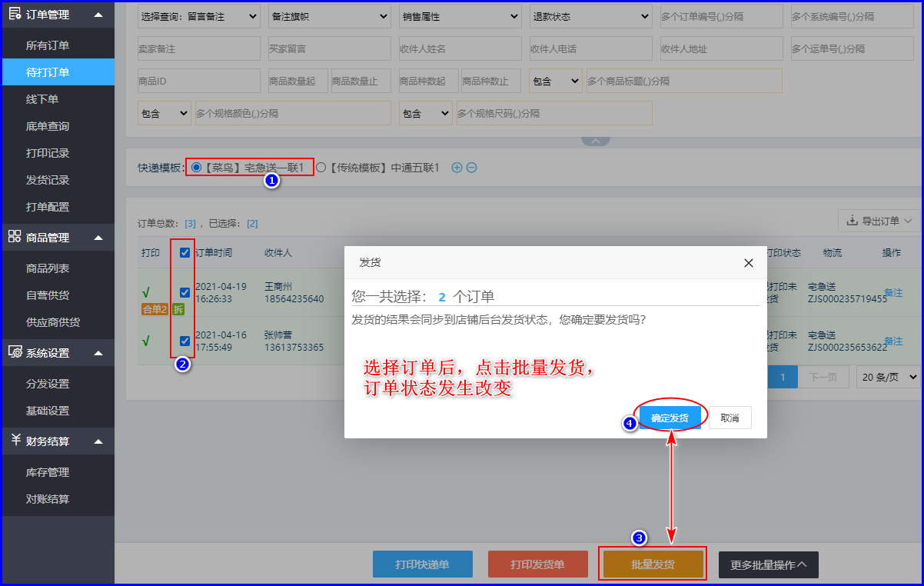Viewport: 924px width, 586px height.
Task: Confirm shipment with 确定发货 button
Action: (670, 418)
